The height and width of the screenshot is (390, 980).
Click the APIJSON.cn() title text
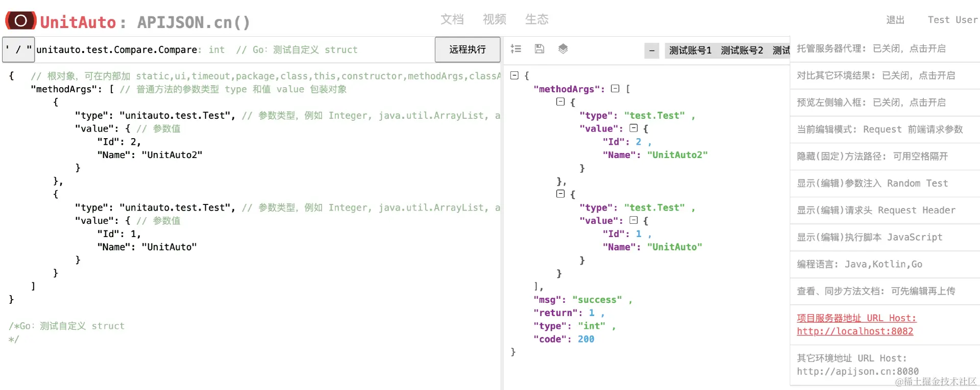(193, 22)
